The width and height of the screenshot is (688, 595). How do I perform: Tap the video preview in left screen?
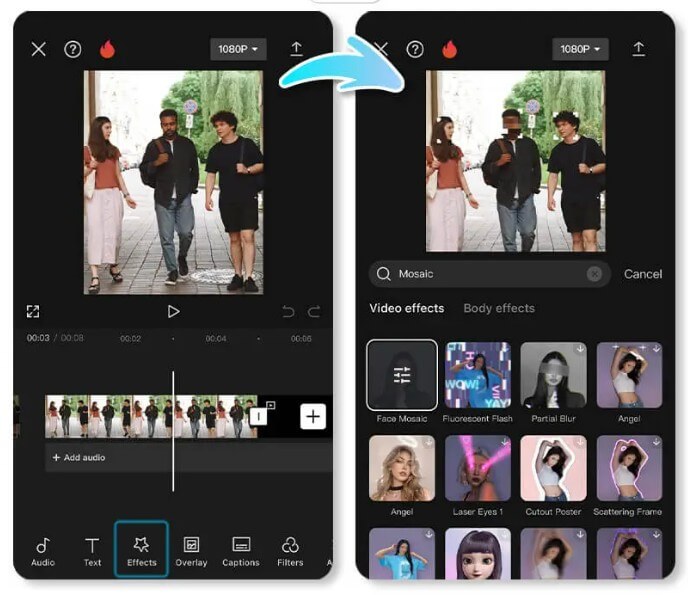coord(173,182)
